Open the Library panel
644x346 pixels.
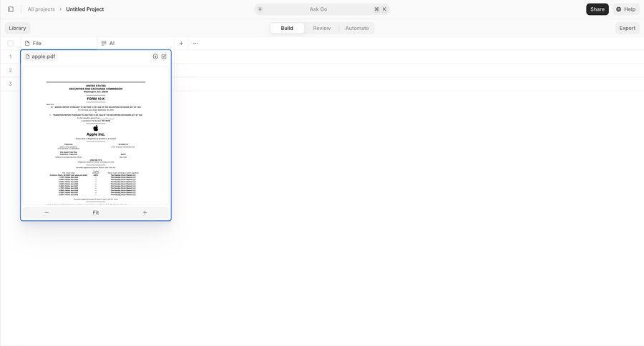point(17,28)
